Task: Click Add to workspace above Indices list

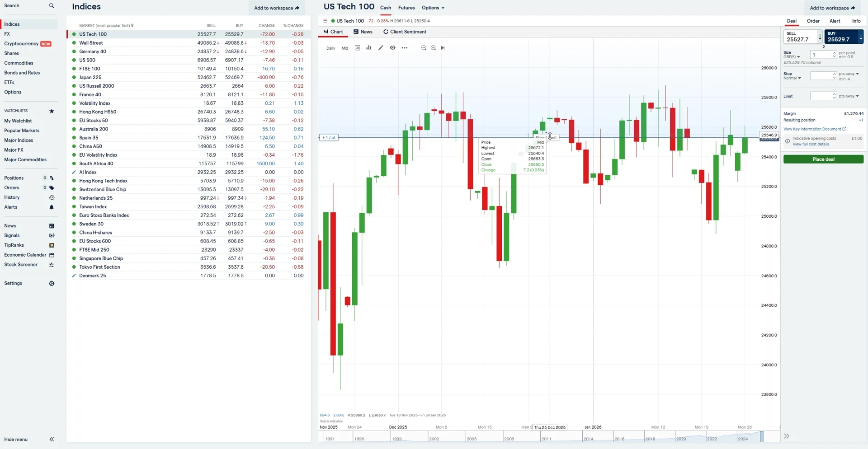Action: pos(277,8)
